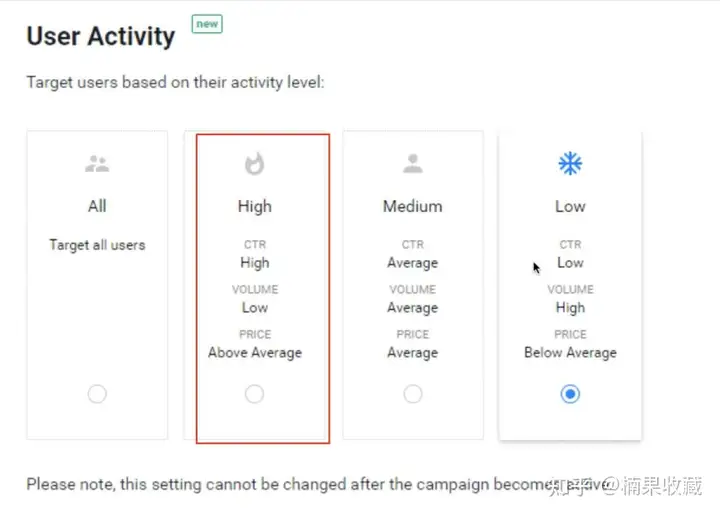Click the 'All' card title
The width and height of the screenshot is (720, 515).
pyautogui.click(x=97, y=206)
